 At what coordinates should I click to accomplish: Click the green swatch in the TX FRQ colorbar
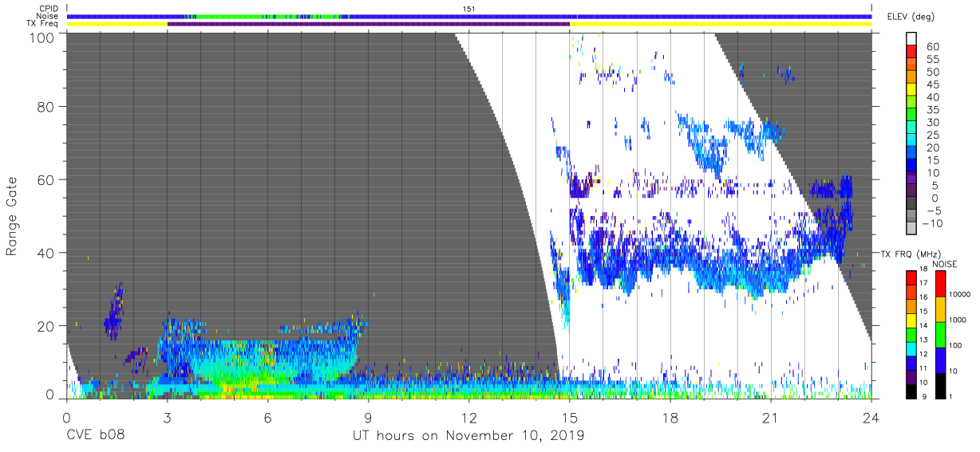click(x=911, y=334)
